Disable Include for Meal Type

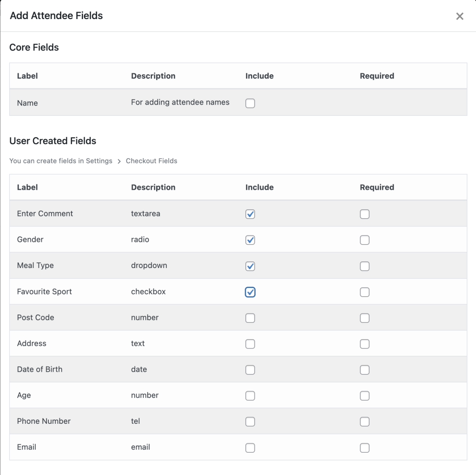(x=250, y=266)
